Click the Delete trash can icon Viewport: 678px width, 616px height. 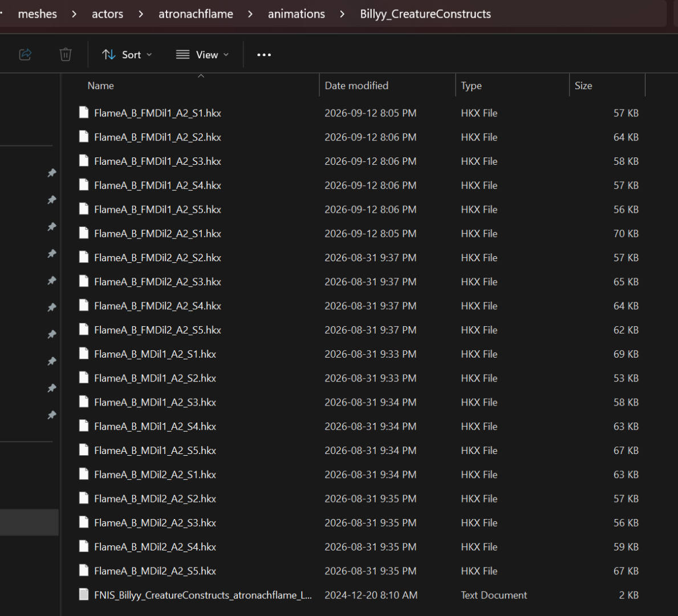66,55
